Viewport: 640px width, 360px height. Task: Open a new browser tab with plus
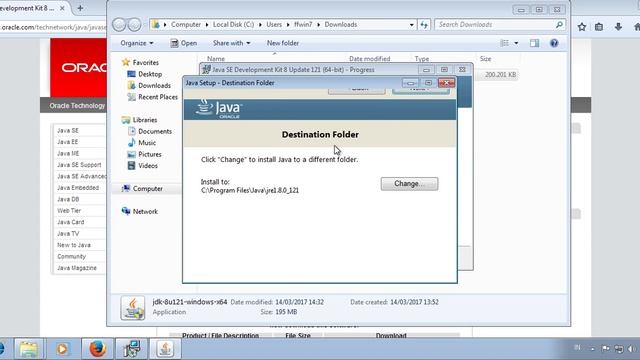(80, 8)
